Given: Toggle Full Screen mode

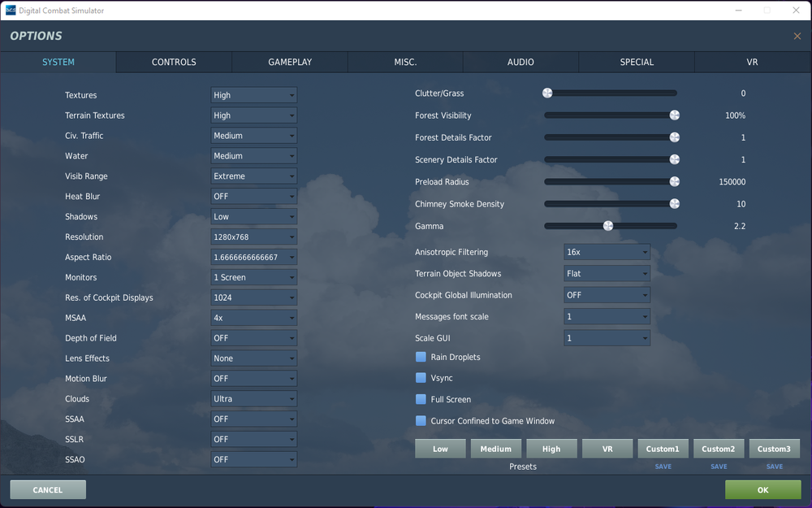Looking at the screenshot, I should [421, 399].
